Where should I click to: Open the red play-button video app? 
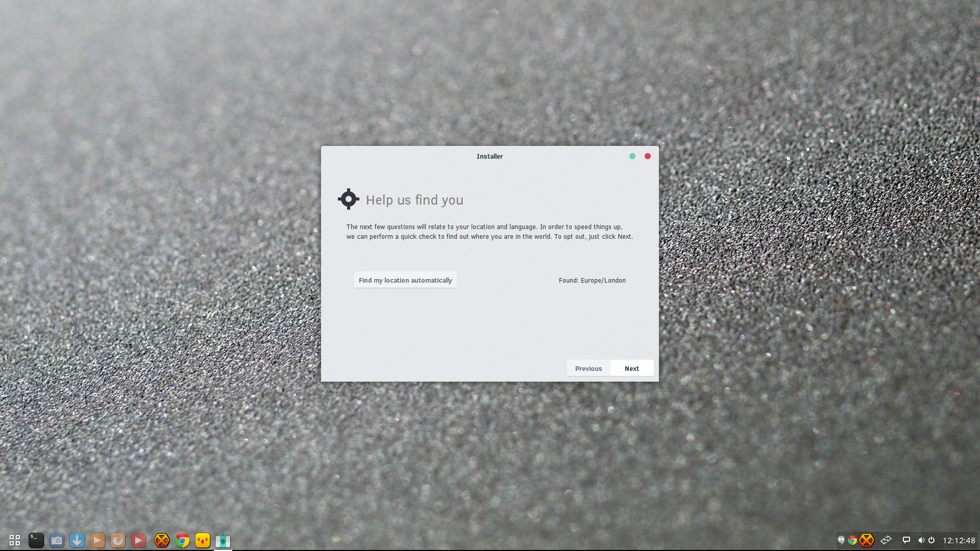point(138,540)
